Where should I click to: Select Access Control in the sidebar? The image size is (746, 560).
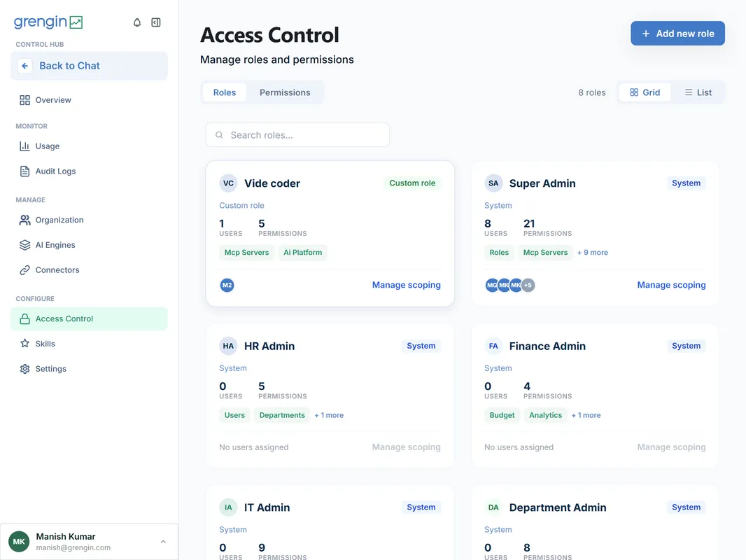point(89,318)
